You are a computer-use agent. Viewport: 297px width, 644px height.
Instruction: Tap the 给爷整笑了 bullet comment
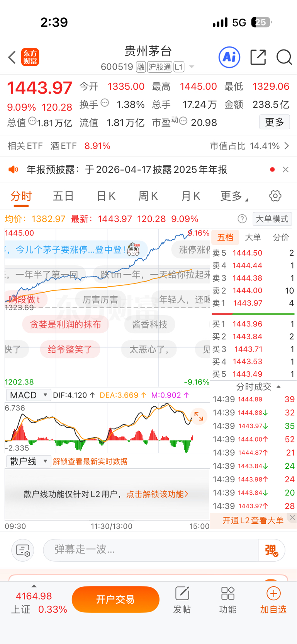(x=70, y=349)
